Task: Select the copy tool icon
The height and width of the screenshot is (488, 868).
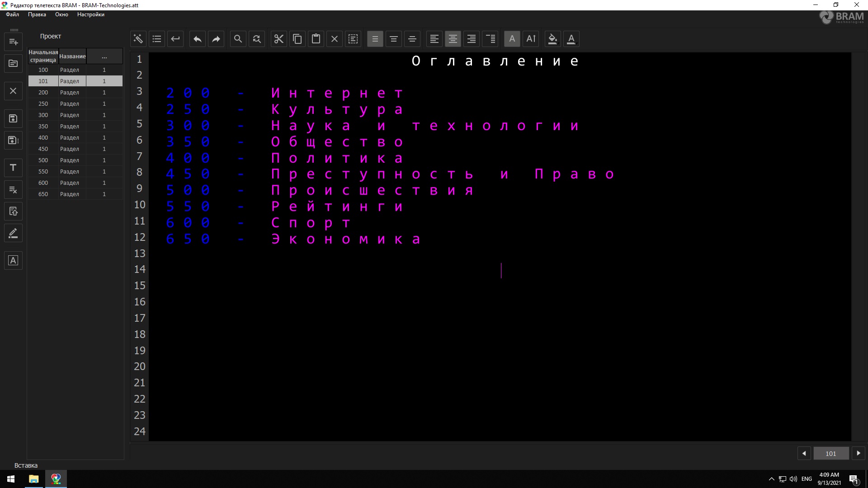Action: pyautogui.click(x=297, y=39)
